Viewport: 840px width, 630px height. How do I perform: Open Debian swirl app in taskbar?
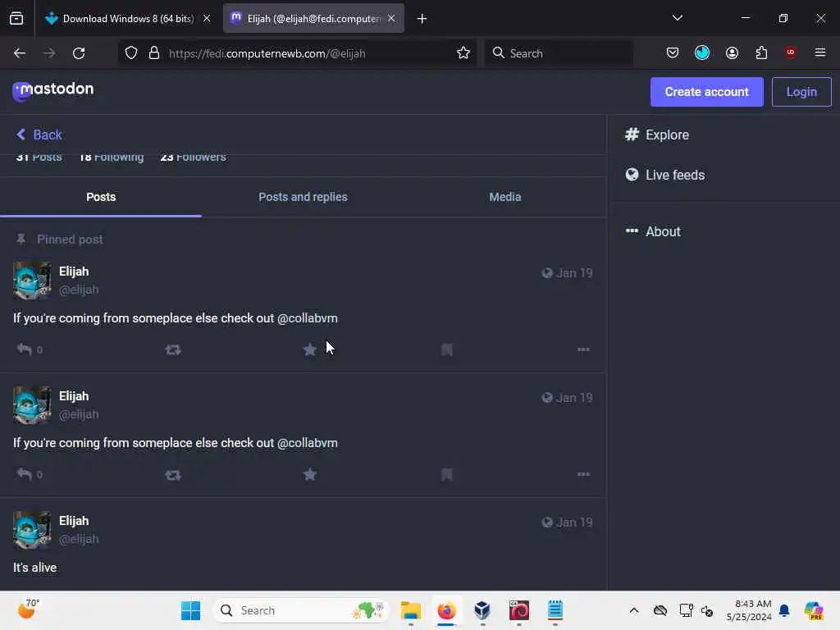(x=518, y=610)
